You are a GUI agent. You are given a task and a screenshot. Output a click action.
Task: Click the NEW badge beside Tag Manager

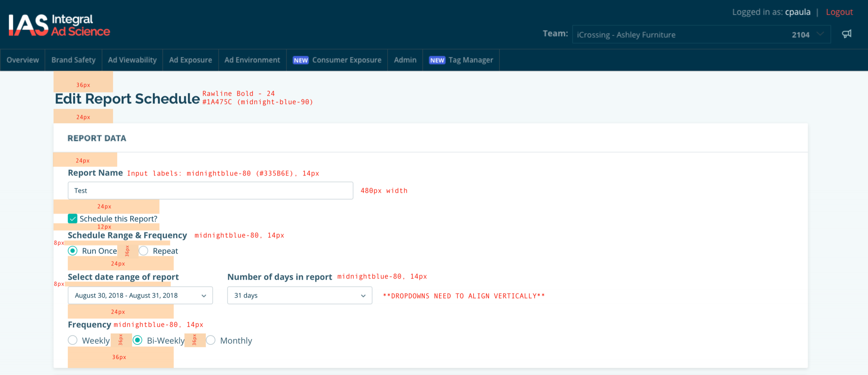(x=437, y=60)
